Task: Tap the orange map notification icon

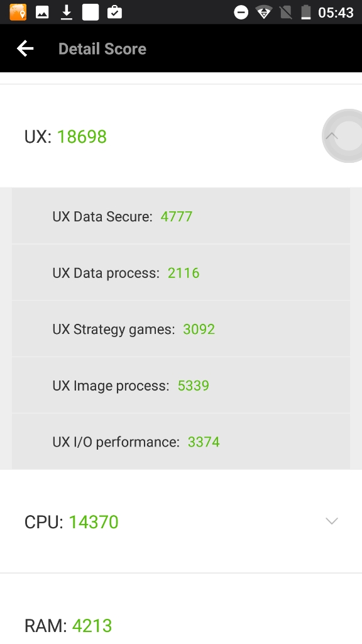Action: click(x=18, y=13)
